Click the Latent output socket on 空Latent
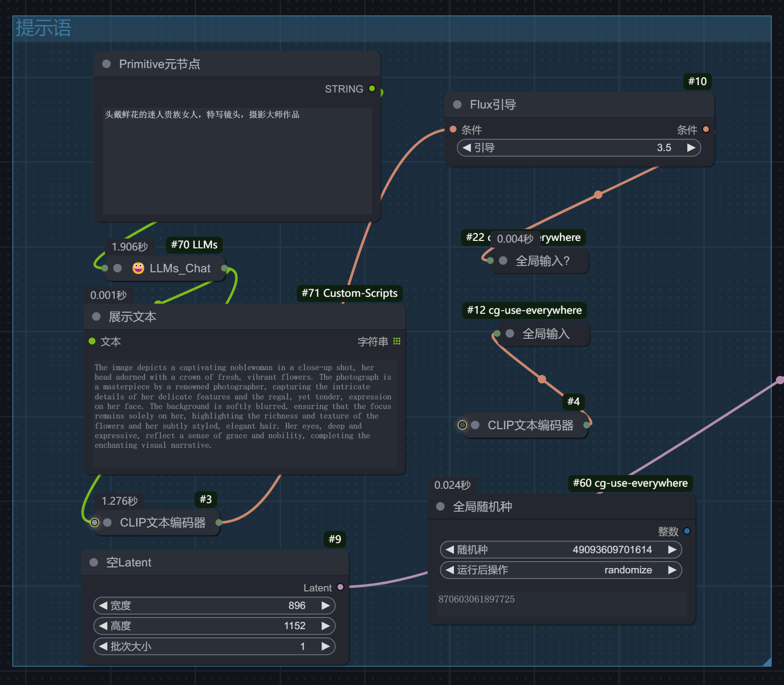 pyautogui.click(x=340, y=587)
